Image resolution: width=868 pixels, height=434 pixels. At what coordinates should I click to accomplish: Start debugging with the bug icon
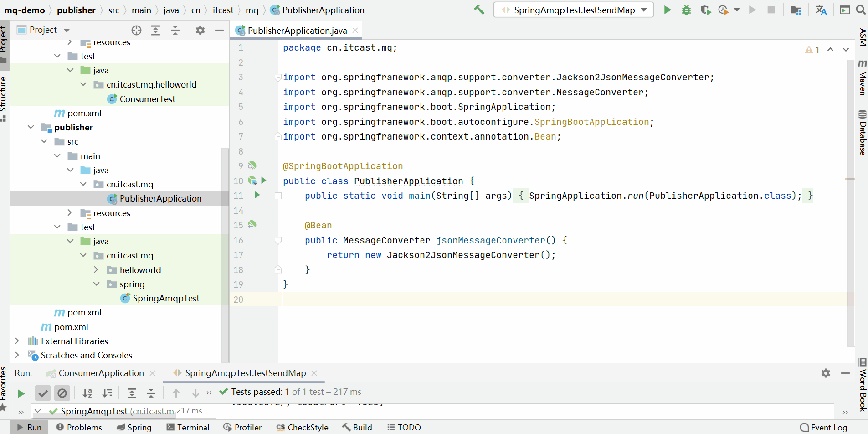686,10
